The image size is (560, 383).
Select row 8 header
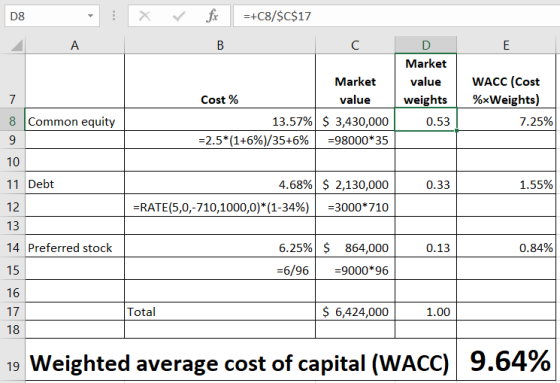click(13, 119)
